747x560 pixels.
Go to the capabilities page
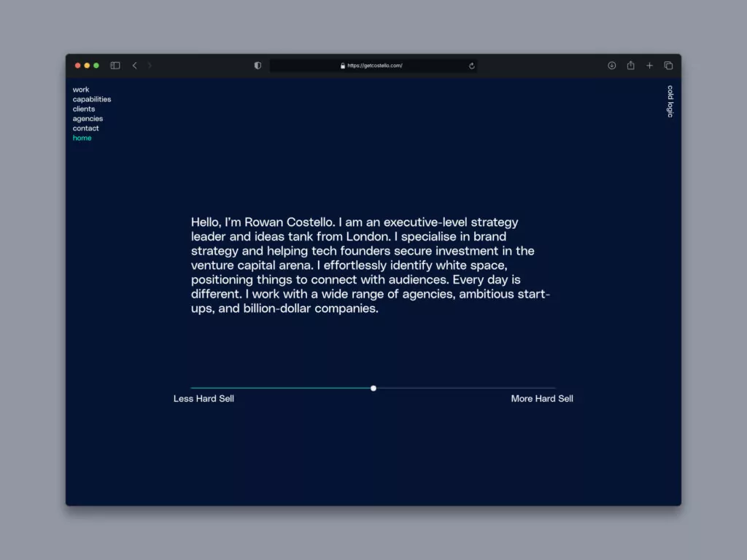(92, 99)
